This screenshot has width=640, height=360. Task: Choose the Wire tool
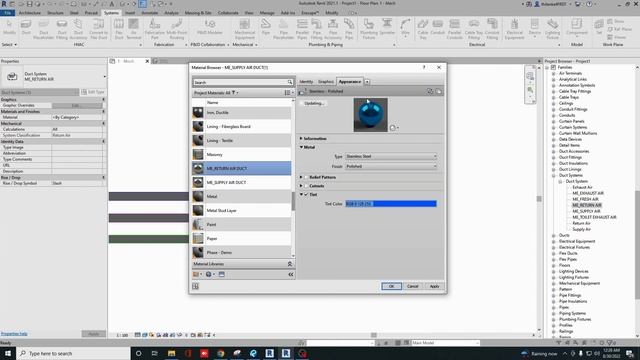405,28
